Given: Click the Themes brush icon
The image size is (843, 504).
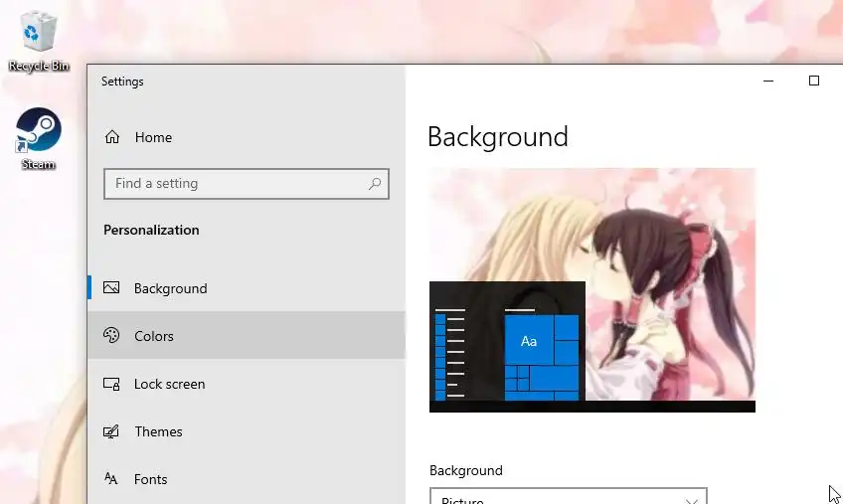Looking at the screenshot, I should click(111, 431).
